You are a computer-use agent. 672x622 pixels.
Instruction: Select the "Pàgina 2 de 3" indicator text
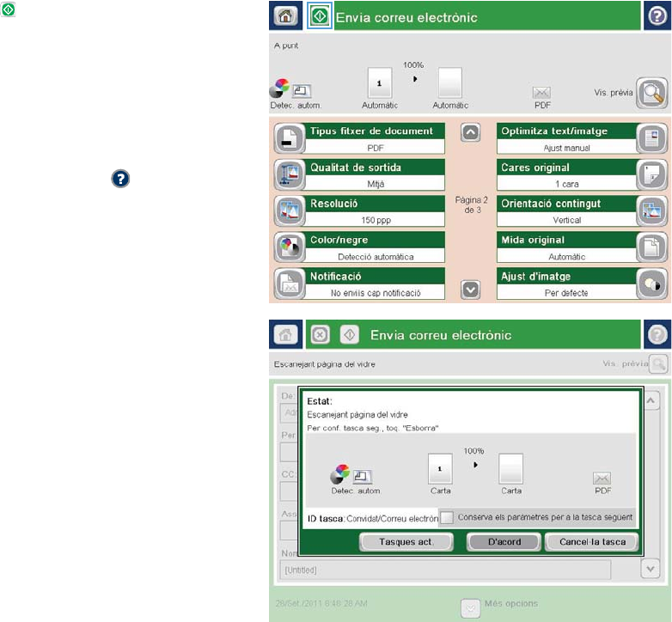(x=472, y=204)
